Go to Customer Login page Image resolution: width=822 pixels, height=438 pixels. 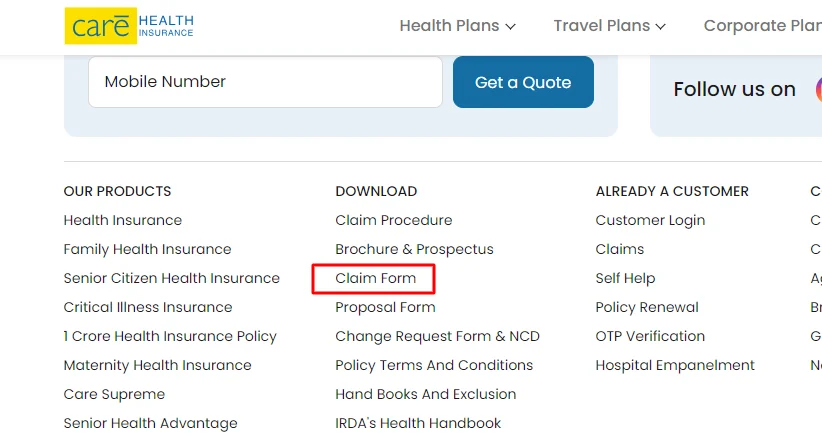coord(650,220)
